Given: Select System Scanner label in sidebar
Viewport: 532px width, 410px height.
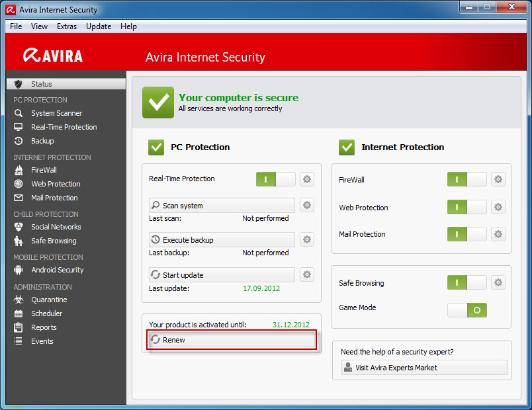Looking at the screenshot, I should click(57, 113).
